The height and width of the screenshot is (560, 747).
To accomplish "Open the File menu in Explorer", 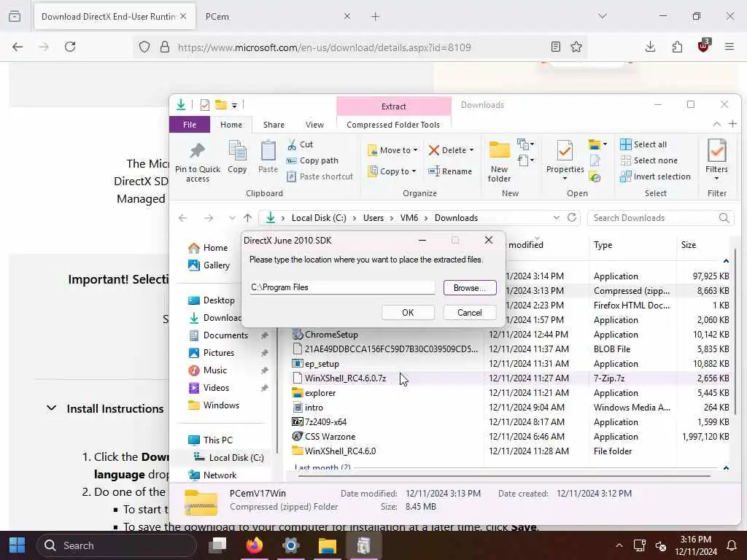I will coord(190,124).
